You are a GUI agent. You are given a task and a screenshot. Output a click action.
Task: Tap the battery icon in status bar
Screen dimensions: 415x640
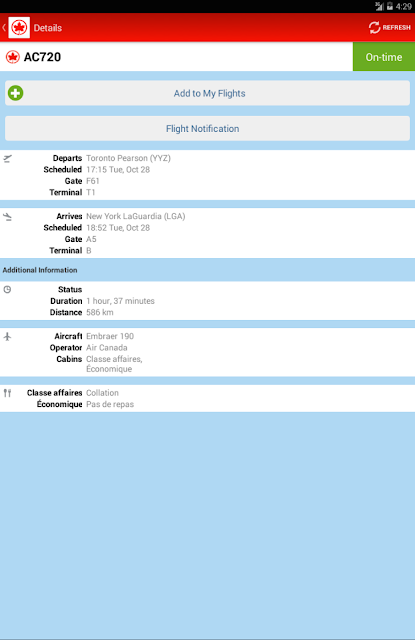click(x=390, y=6)
